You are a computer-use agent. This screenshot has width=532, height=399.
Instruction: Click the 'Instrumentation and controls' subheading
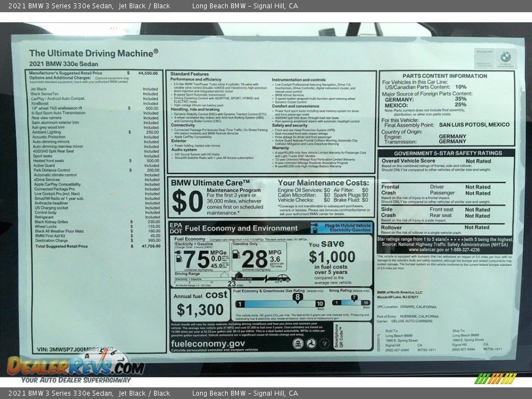point(299,80)
